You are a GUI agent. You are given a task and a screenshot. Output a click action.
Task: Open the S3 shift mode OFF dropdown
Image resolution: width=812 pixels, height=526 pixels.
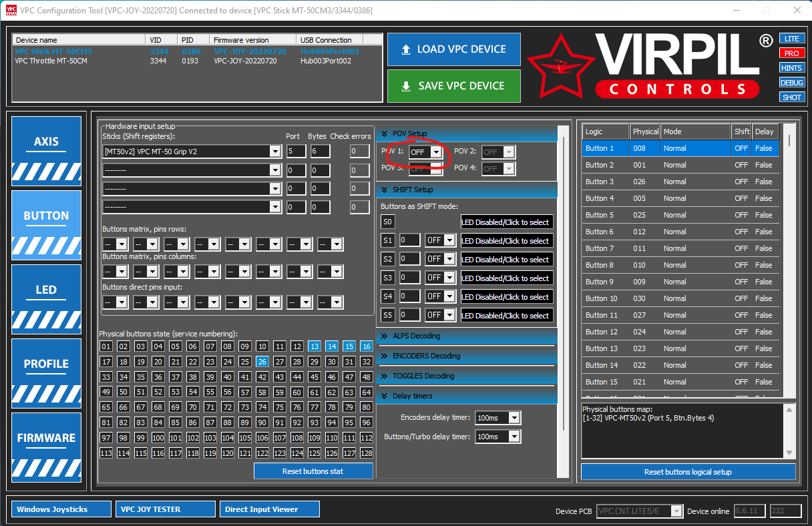point(449,278)
